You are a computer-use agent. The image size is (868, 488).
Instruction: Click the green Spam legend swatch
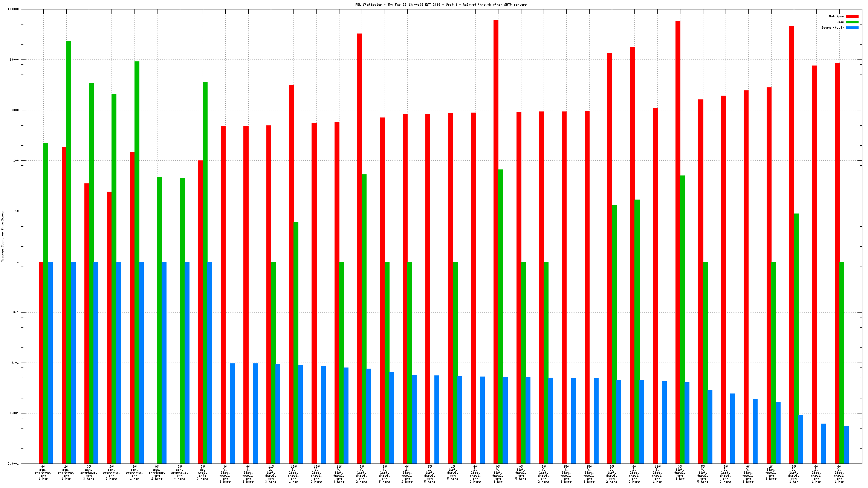[x=852, y=22]
